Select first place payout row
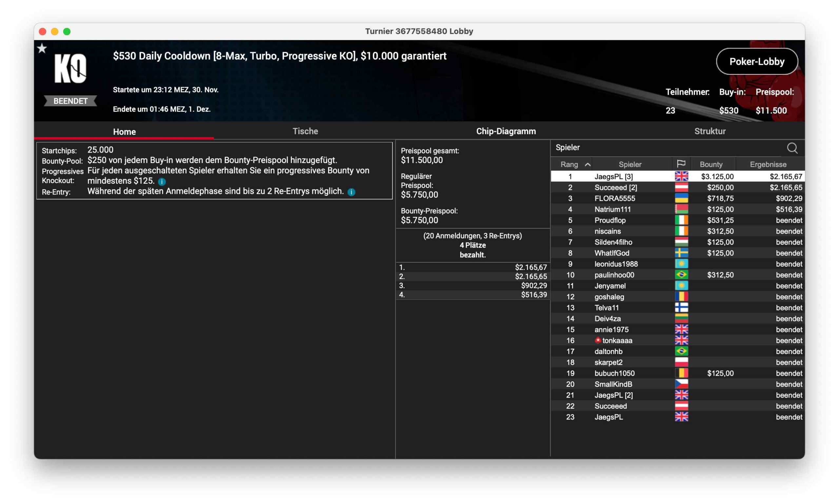 [472, 267]
